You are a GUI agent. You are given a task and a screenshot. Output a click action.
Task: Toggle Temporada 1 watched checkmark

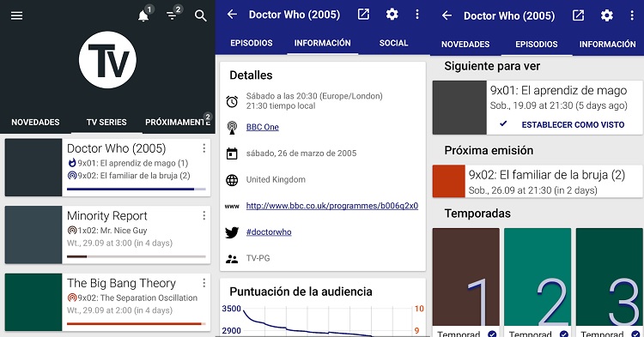click(x=492, y=334)
